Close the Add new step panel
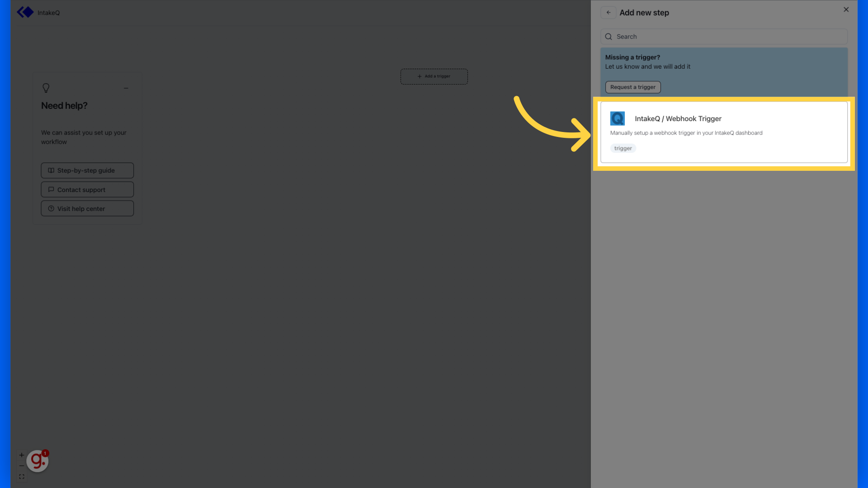 coord(846,9)
